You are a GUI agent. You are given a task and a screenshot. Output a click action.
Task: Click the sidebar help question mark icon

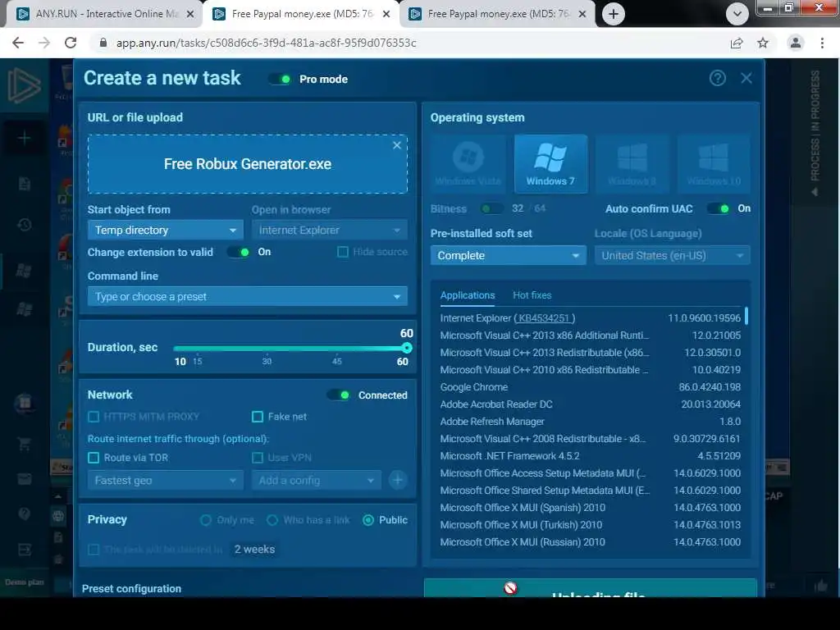coord(24,514)
